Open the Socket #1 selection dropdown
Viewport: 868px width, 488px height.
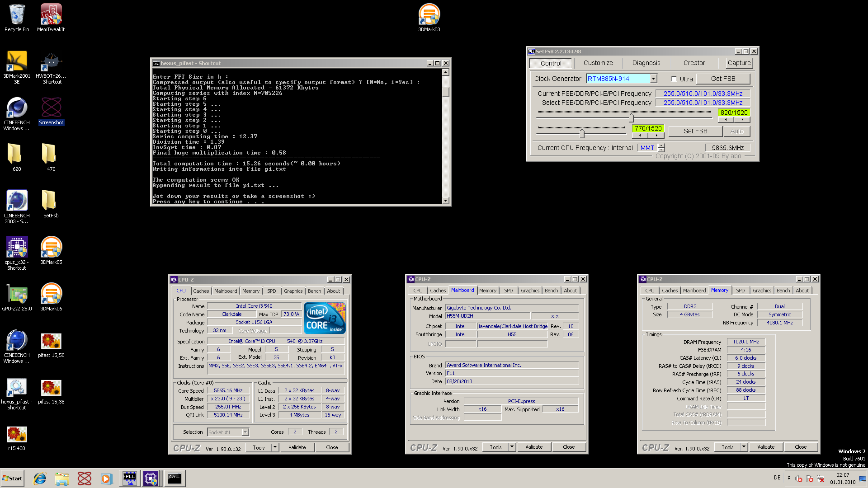pos(245,432)
